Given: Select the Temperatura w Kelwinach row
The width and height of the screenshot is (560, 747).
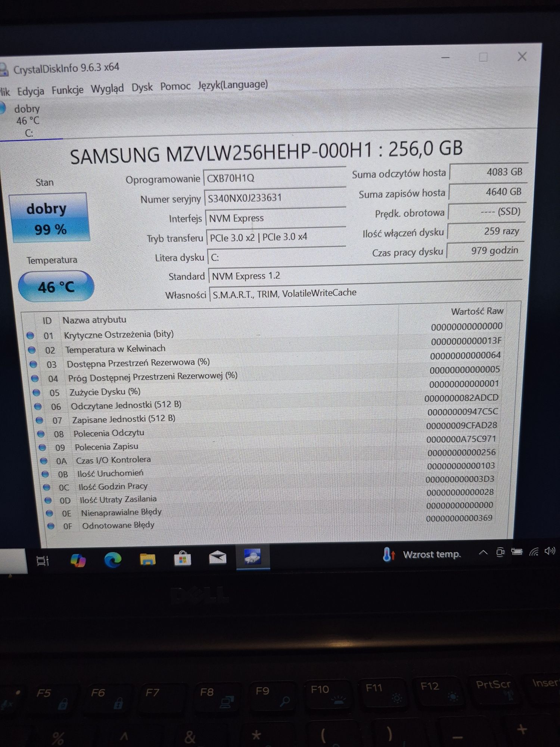Looking at the screenshot, I should coord(265,345).
